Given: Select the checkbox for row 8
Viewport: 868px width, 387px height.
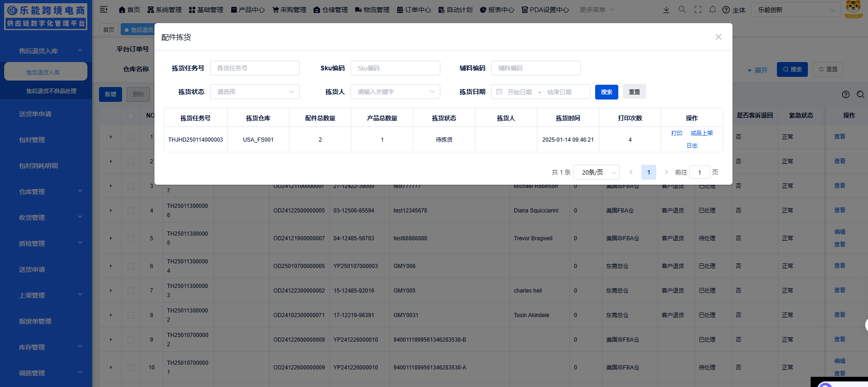Looking at the screenshot, I should (131, 315).
